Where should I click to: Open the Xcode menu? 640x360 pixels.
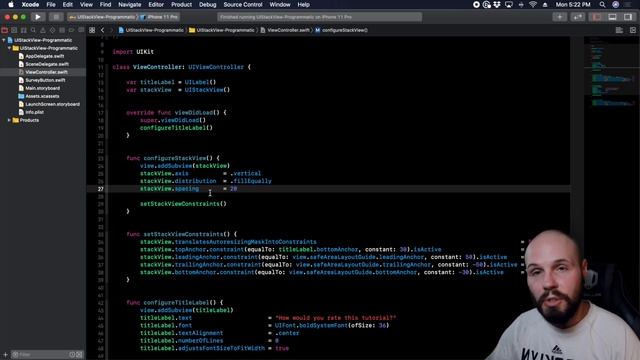coord(30,5)
